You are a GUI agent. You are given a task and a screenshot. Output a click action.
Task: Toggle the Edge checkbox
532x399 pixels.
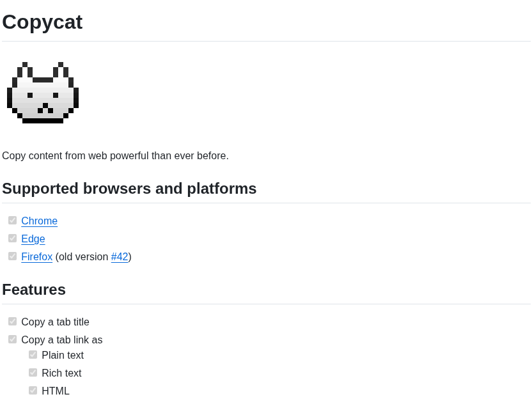13,239
